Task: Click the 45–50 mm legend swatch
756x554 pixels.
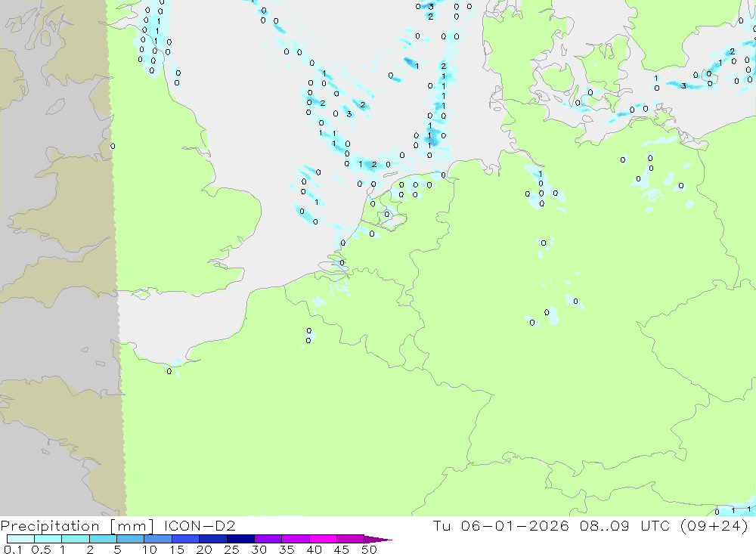Action: [x=351, y=539]
